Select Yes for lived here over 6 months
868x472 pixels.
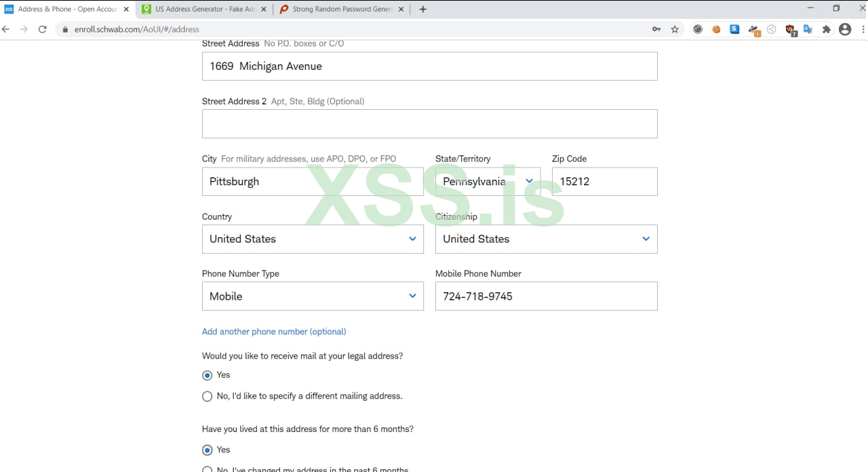[x=208, y=450]
